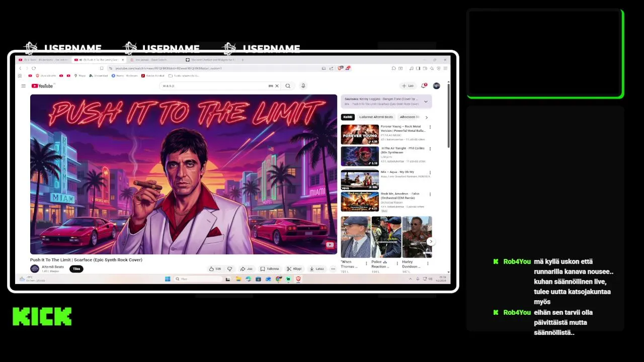
Task: Switch to the Chatbot and Widgets browser tab
Action: click(210, 60)
